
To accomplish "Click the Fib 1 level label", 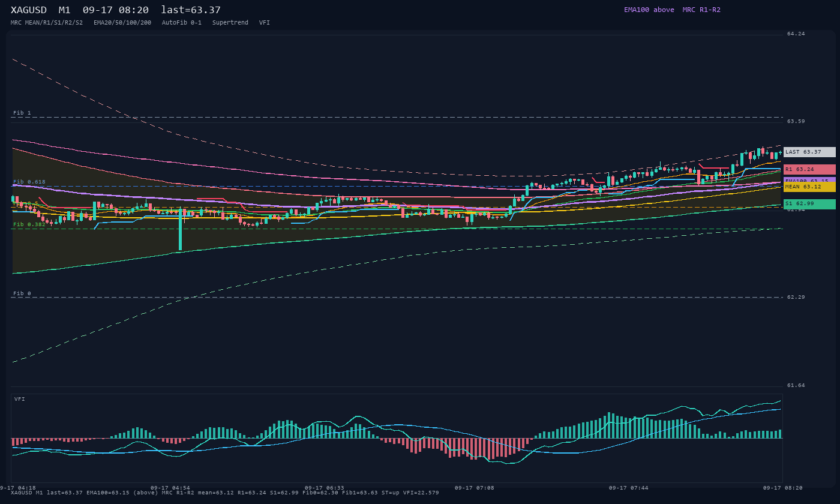I will (22, 113).
